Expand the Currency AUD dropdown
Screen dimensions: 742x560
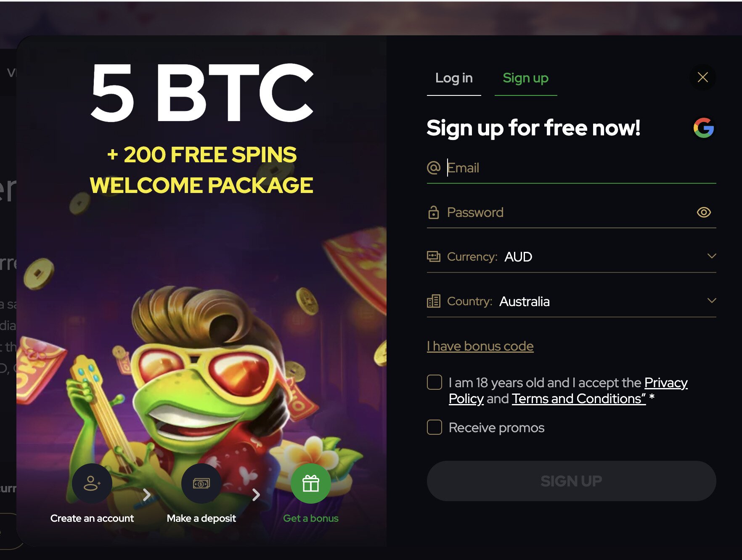point(711,256)
